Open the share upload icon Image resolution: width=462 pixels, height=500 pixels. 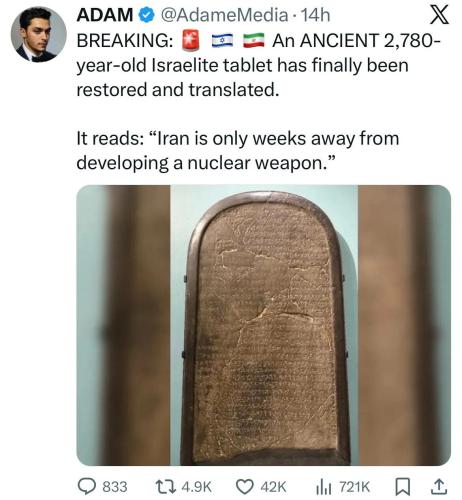[439, 487]
